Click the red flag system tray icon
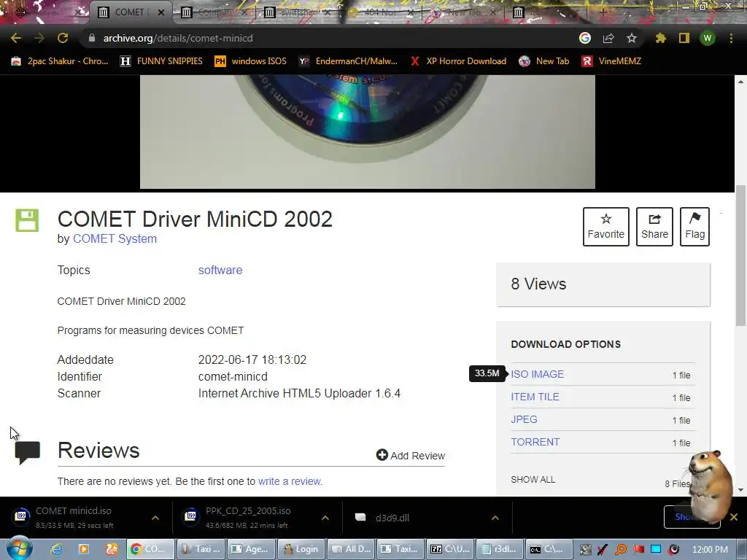Viewport: 747px width, 560px height. tap(638, 549)
